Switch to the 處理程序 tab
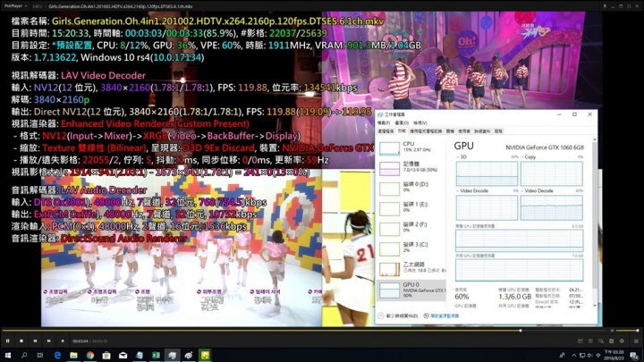This screenshot has height=362, width=644. point(386,131)
